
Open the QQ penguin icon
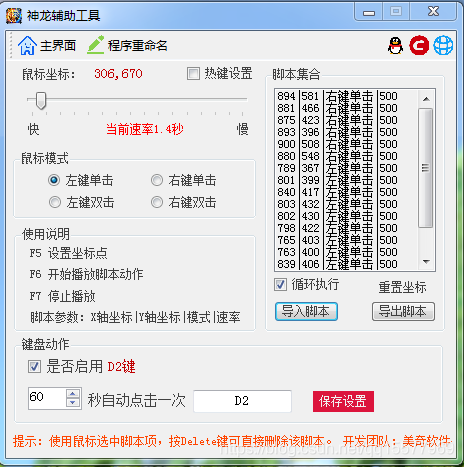click(x=395, y=45)
